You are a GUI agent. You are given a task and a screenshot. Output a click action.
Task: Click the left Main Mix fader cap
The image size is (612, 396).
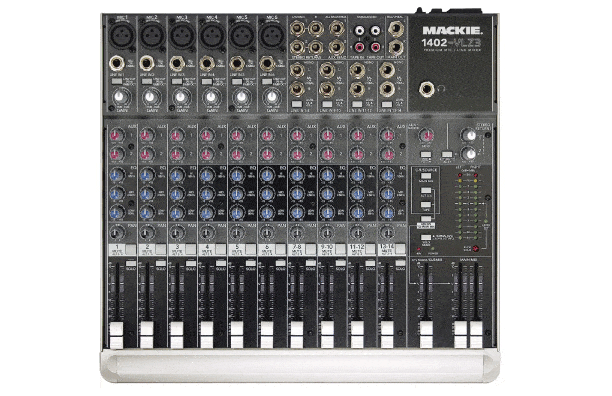pos(461,335)
